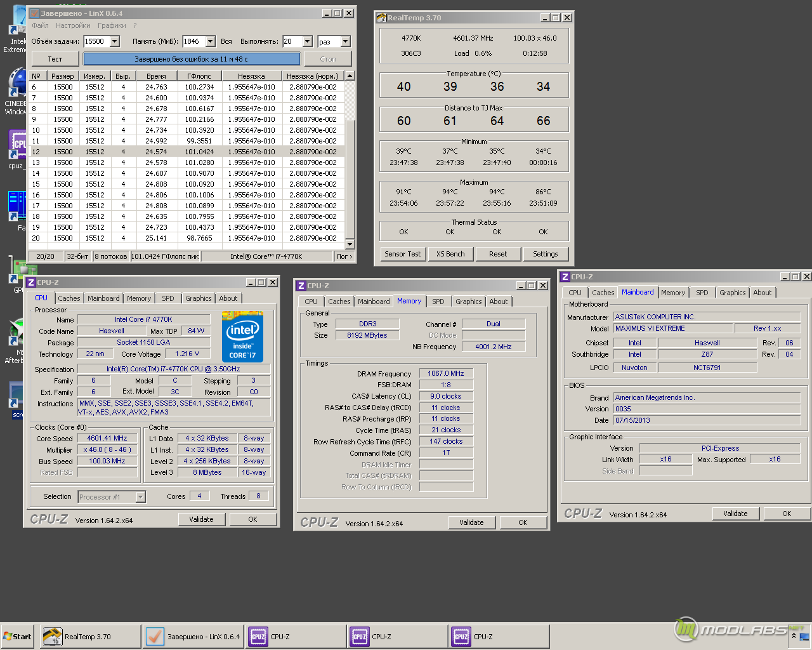Expand the раз units dropdown in LinX
The height and width of the screenshot is (650, 812).
(346, 41)
